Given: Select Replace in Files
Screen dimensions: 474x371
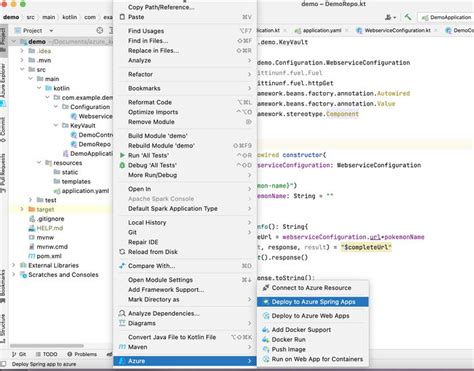Looking at the screenshot, I should (x=185, y=50).
